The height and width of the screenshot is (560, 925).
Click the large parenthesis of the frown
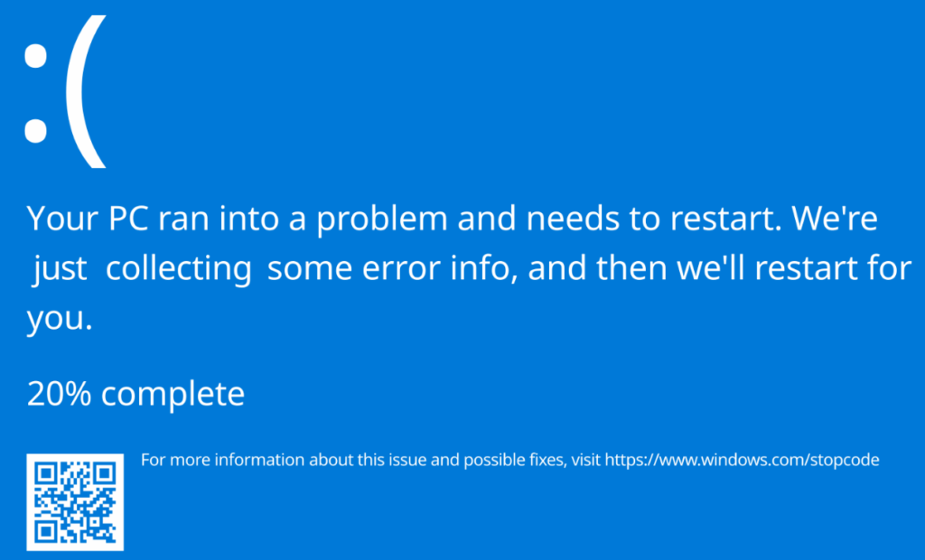[x=89, y=92]
